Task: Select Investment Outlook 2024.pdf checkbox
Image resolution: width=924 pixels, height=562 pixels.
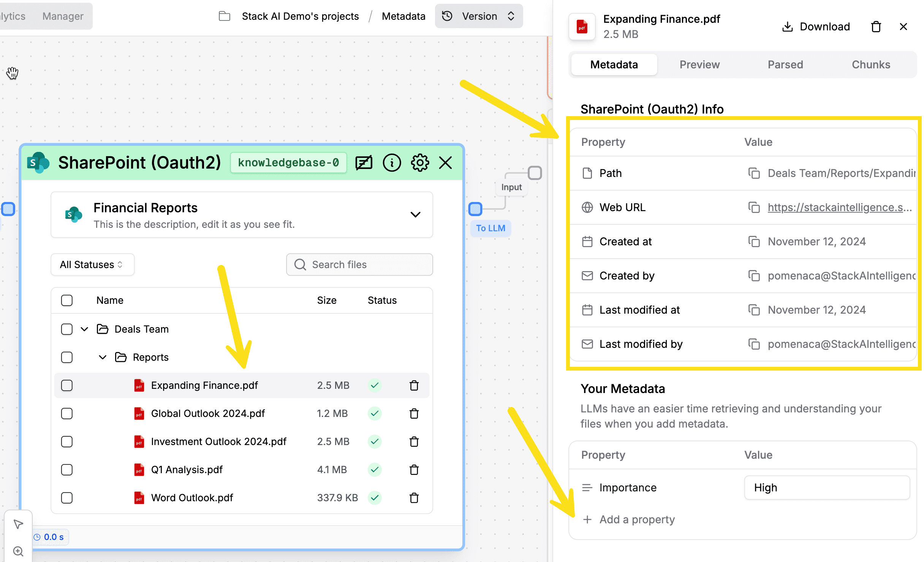Action: click(x=67, y=442)
